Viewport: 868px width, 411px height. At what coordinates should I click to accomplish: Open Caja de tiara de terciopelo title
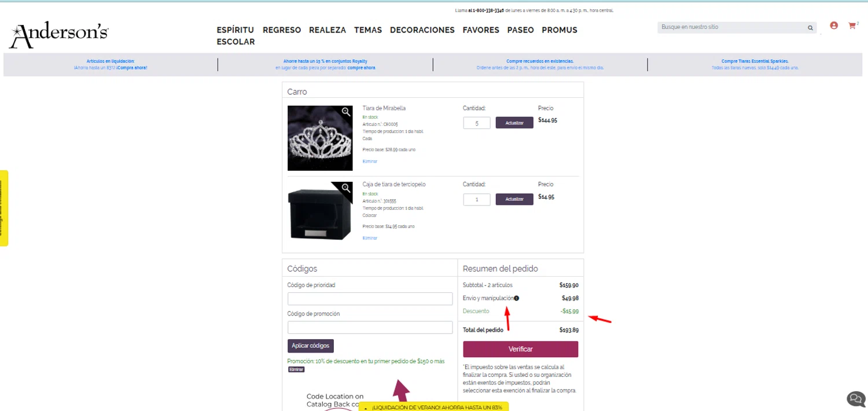coord(394,185)
